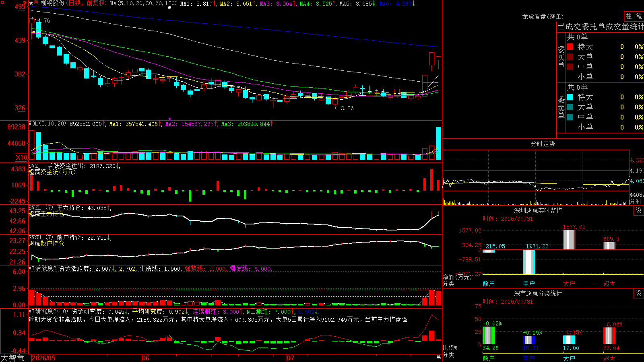This screenshot has height=362, width=644.
Task: Click the white star icon before 柳钢股份
Action: (x=31, y=3)
